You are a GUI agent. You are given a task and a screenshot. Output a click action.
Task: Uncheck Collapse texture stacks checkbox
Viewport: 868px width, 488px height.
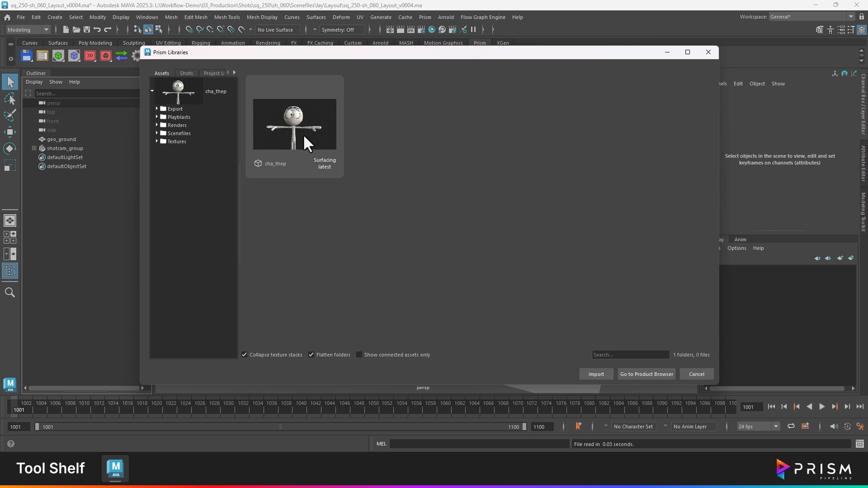point(245,355)
